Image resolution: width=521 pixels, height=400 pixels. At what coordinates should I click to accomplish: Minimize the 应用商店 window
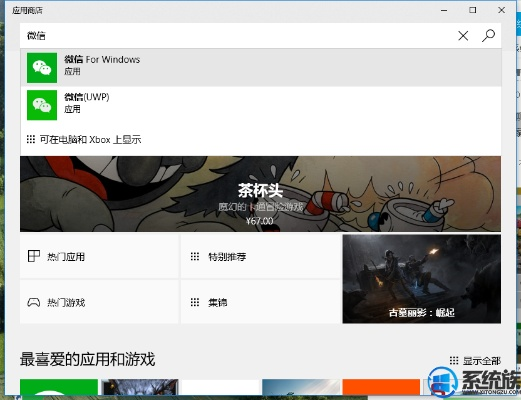(x=444, y=10)
